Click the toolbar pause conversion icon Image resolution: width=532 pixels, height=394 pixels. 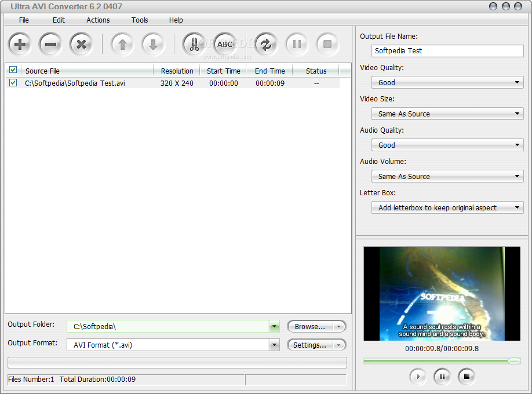pyautogui.click(x=297, y=44)
